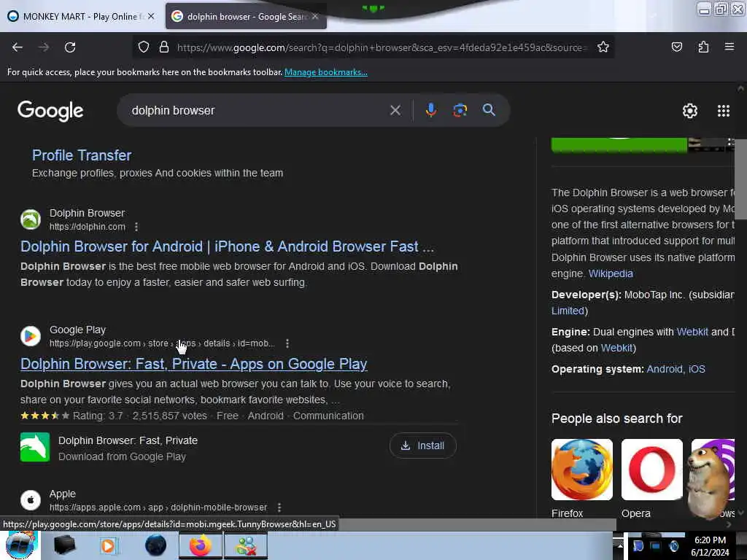The height and width of the screenshot is (560, 747).
Task: Open the Pocket save icon
Action: coord(676,47)
